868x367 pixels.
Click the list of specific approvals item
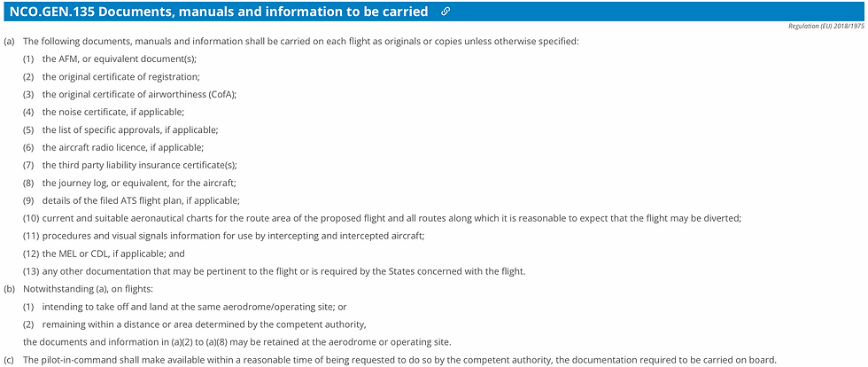(x=120, y=129)
